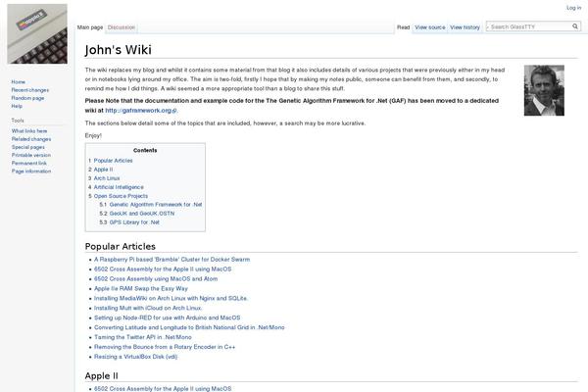Click the Log in link
588x392 pixels.
(x=573, y=8)
